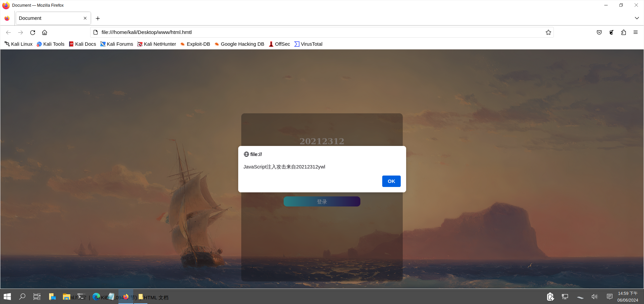
Task: Click the 20212312 heading on the login card
Action: tap(322, 141)
